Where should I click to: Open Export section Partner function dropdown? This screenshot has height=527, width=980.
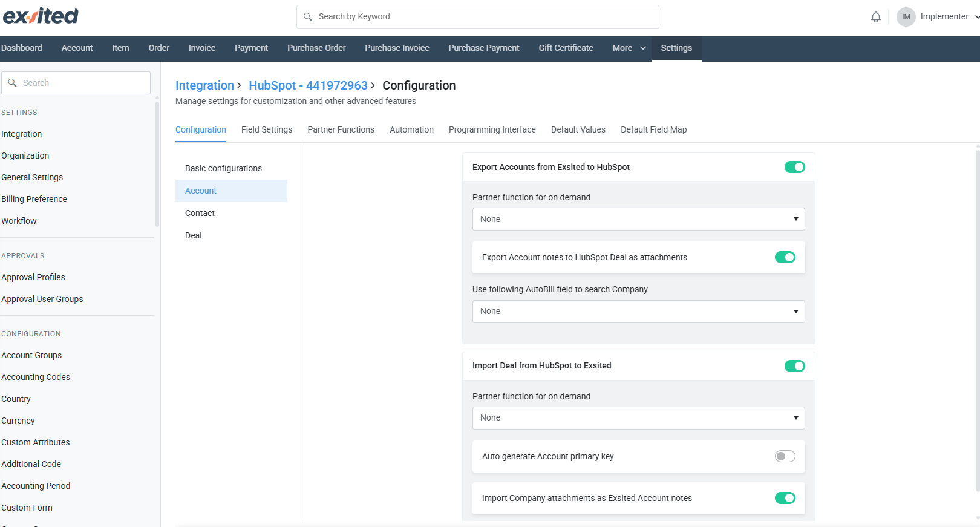638,219
